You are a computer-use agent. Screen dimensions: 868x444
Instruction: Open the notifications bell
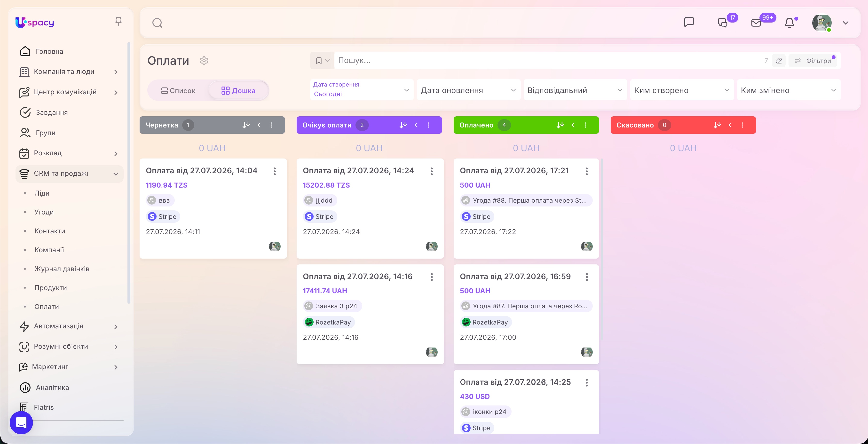789,23
